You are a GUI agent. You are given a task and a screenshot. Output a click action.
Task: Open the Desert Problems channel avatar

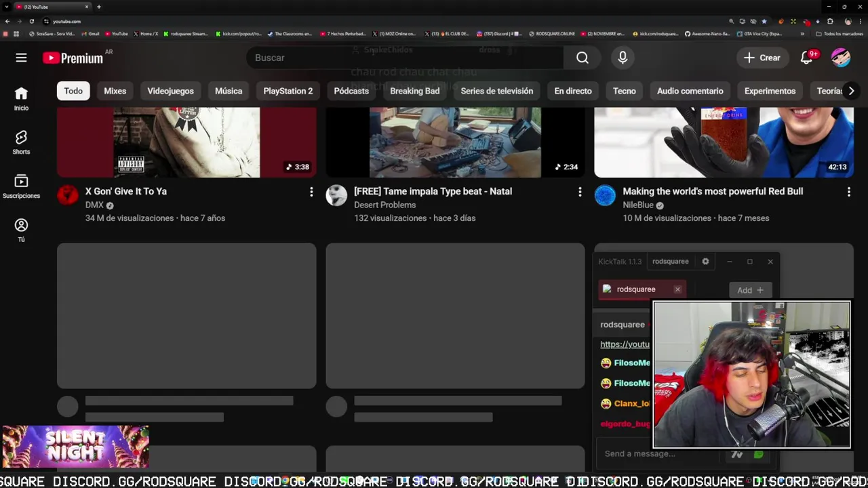click(x=336, y=195)
